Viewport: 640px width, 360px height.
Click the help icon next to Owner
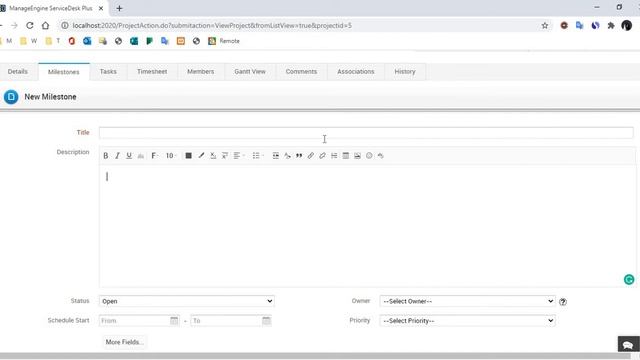click(x=563, y=302)
